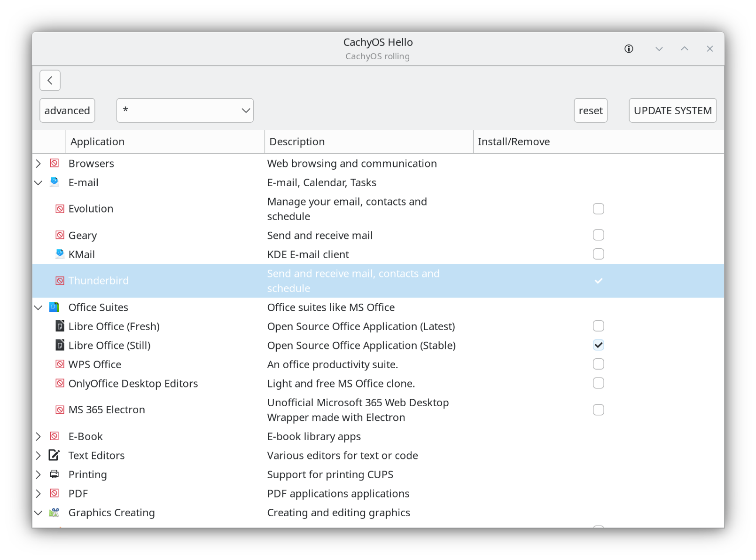This screenshot has height=560, width=756.
Task: Click the WPS Office icon
Action: pyautogui.click(x=60, y=364)
